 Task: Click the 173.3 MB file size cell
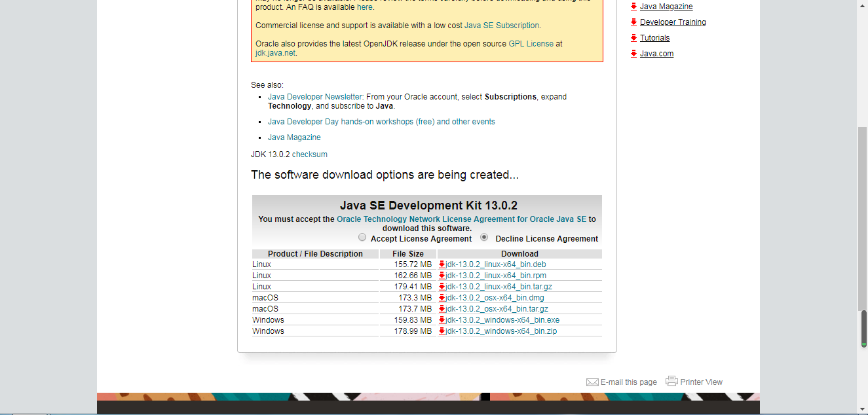point(407,298)
